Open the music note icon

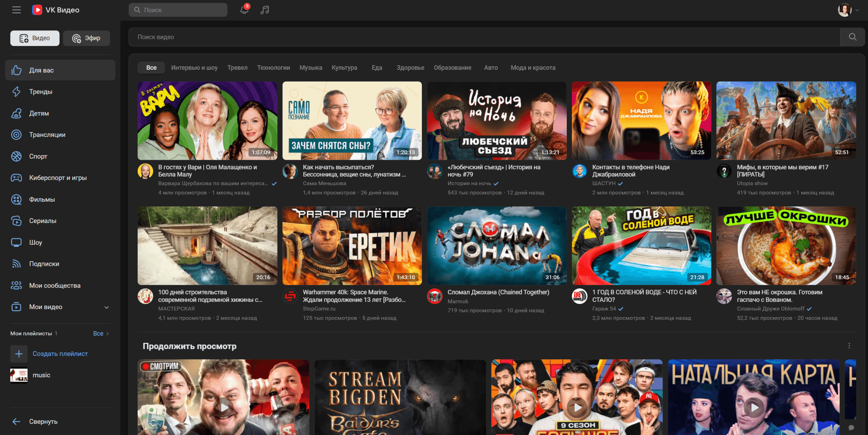tap(265, 10)
